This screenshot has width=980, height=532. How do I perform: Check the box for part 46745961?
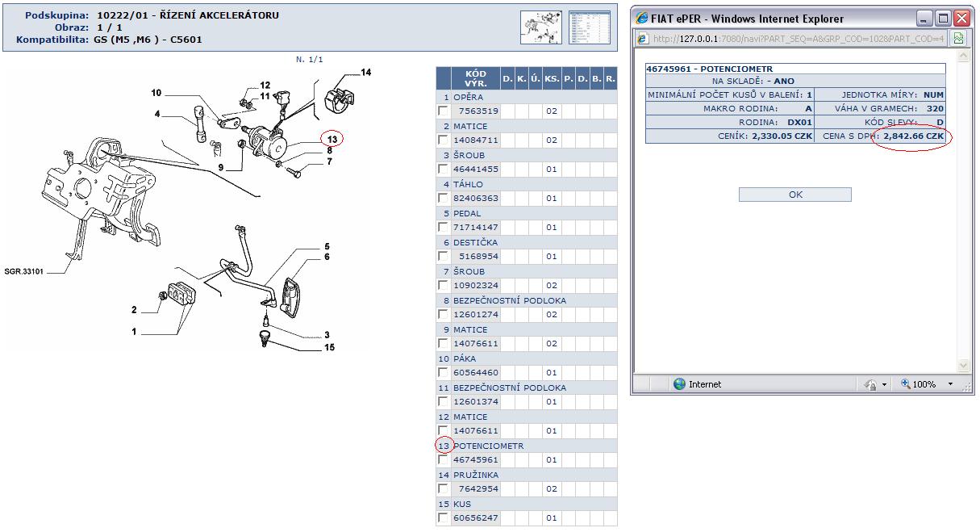tap(443, 460)
